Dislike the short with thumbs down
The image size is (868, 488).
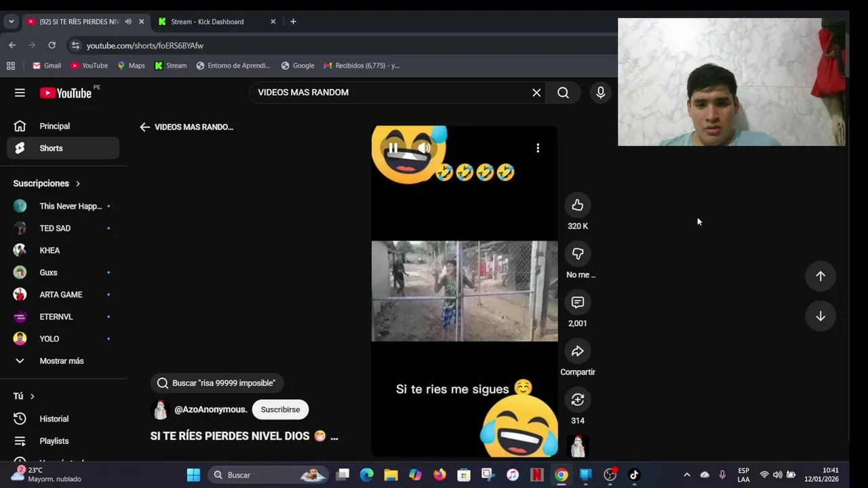[x=578, y=253]
